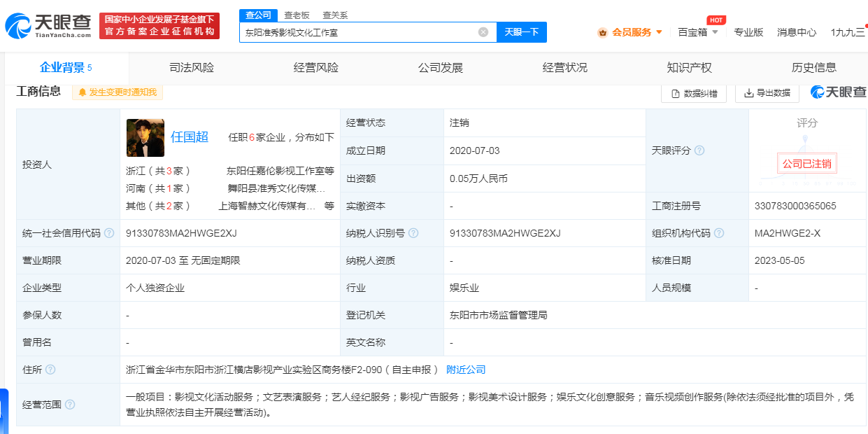Click the blue side widget at bottom-left edge
This screenshot has height=434, width=868.
(x=3, y=410)
